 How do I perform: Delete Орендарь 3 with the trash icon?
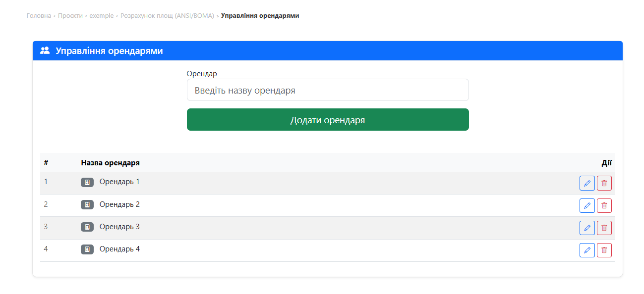[x=604, y=228]
